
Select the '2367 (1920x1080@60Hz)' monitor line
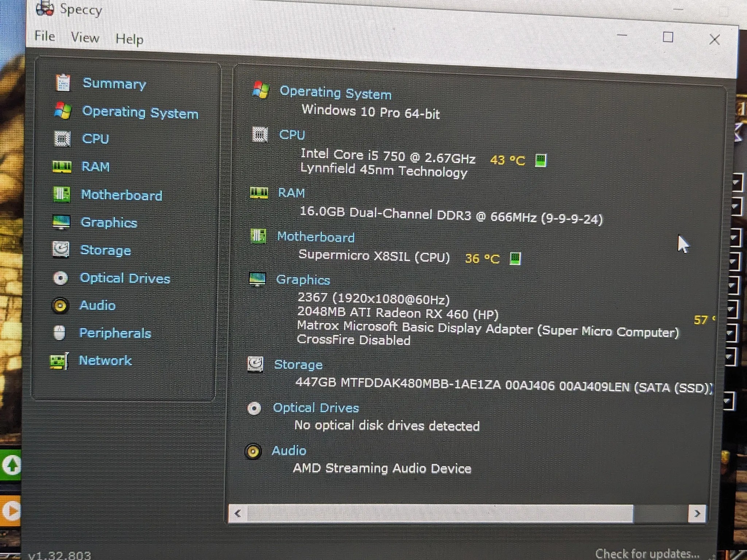[373, 298]
